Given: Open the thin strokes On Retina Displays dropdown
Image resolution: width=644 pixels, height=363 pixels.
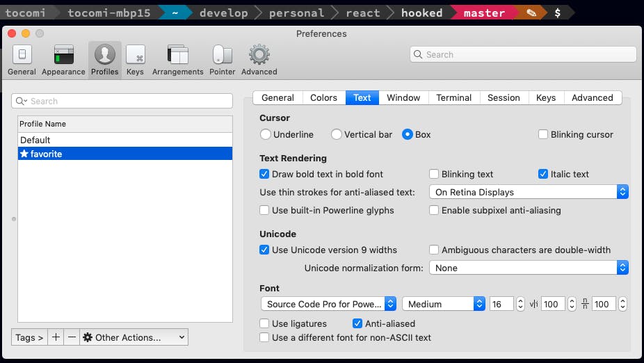Looking at the screenshot, I should tap(529, 192).
